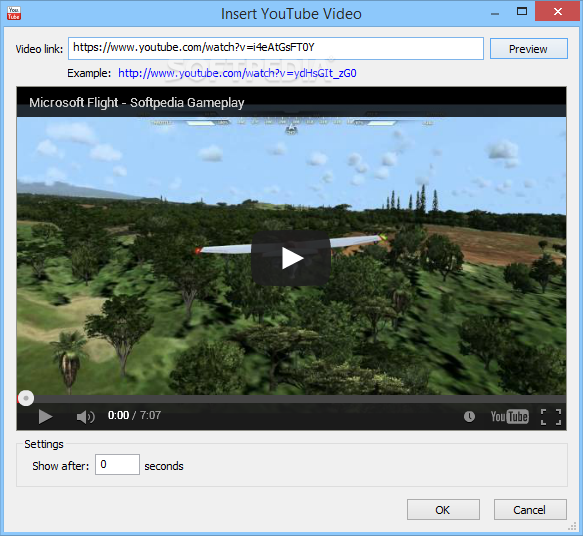Screen dimensions: 583x536
Task: Mute the video with the speaker icon
Action: 86,417
